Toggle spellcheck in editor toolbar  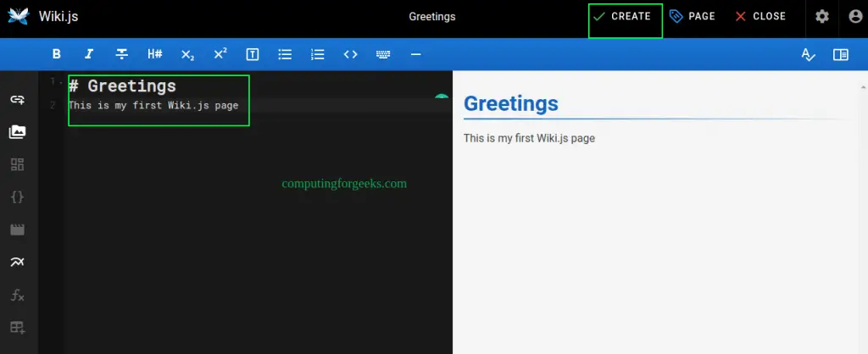tap(808, 54)
